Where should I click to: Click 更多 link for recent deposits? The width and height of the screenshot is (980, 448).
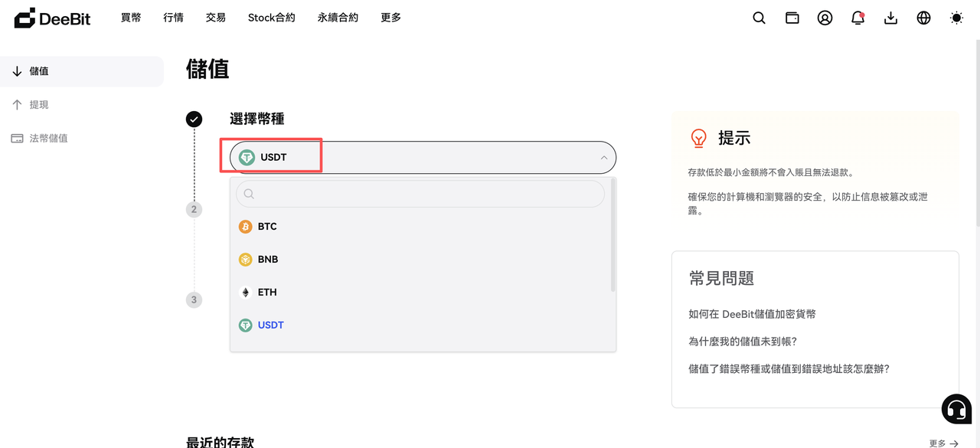[x=943, y=443]
